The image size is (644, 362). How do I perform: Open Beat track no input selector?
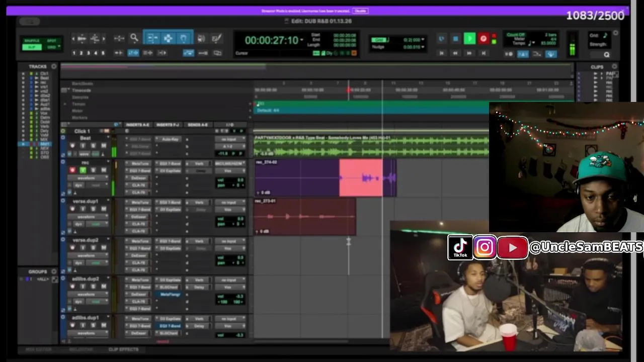(230, 139)
